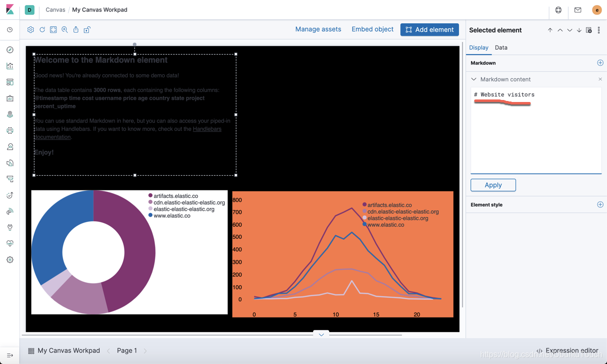This screenshot has height=364, width=607.
Task: Open the help menu icon
Action: (x=559, y=10)
